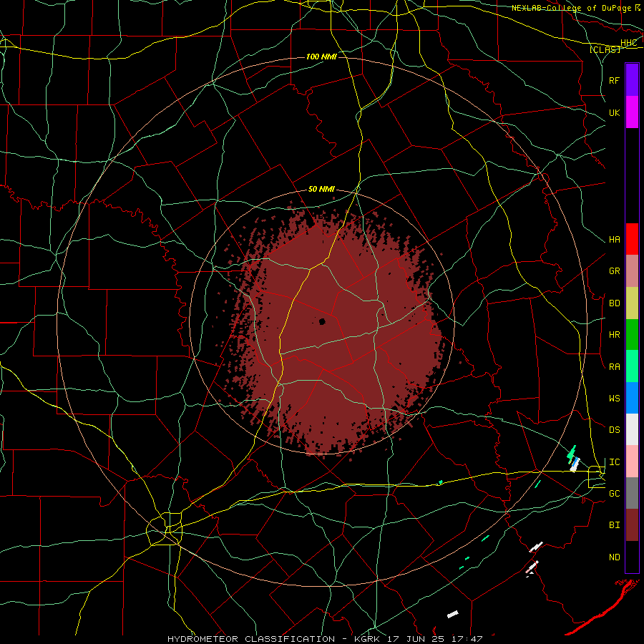The height and width of the screenshot is (644, 644).
Task: Click the HHC product label
Action: 629,43
